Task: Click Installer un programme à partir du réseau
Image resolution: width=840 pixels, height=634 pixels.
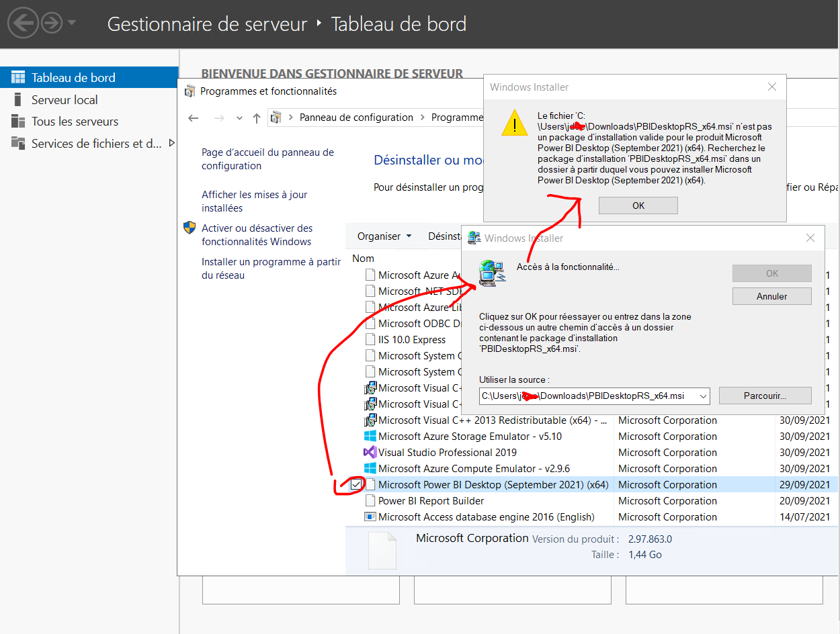Action: pyautogui.click(x=271, y=269)
